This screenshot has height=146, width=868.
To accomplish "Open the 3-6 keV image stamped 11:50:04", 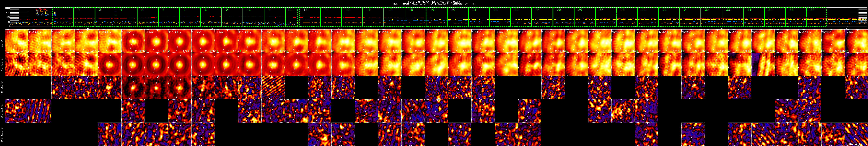I will pyautogui.click(x=390, y=41).
